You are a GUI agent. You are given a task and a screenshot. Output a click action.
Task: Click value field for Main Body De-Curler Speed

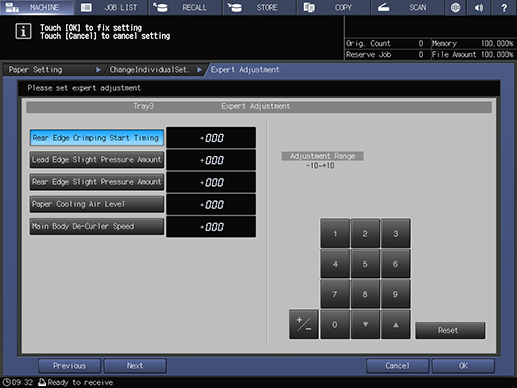pos(211,227)
